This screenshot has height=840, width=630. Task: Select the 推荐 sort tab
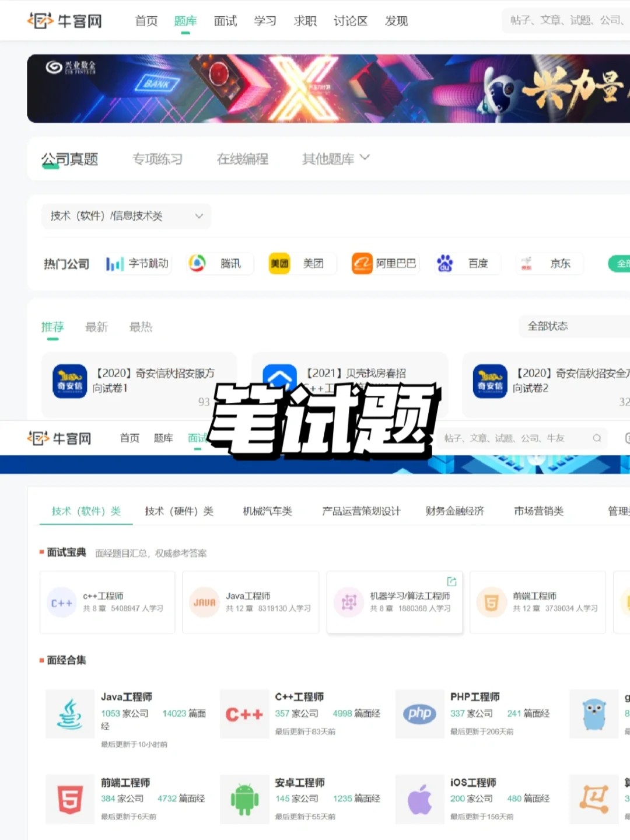(52, 327)
